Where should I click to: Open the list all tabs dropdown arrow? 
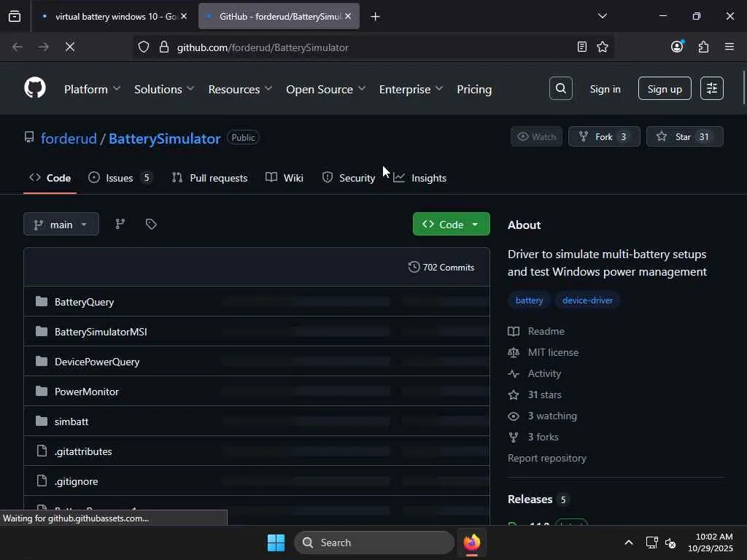point(602,16)
